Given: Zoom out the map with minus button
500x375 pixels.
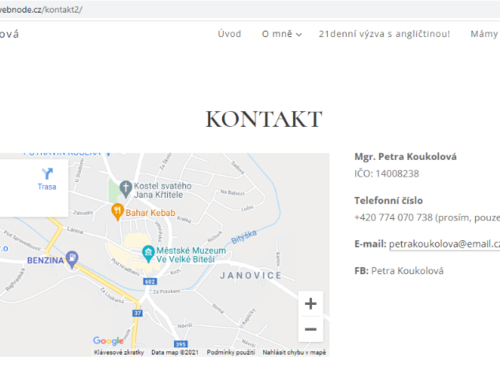Looking at the screenshot, I should point(311,329).
